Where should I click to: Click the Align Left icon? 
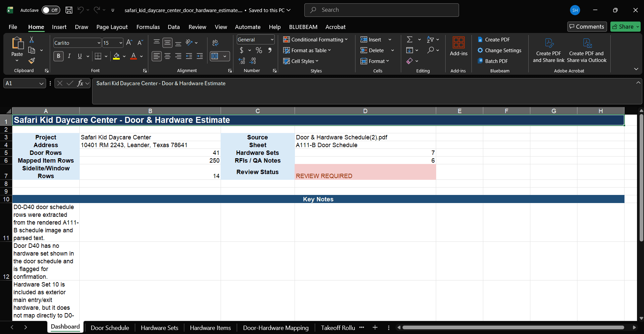point(156,56)
